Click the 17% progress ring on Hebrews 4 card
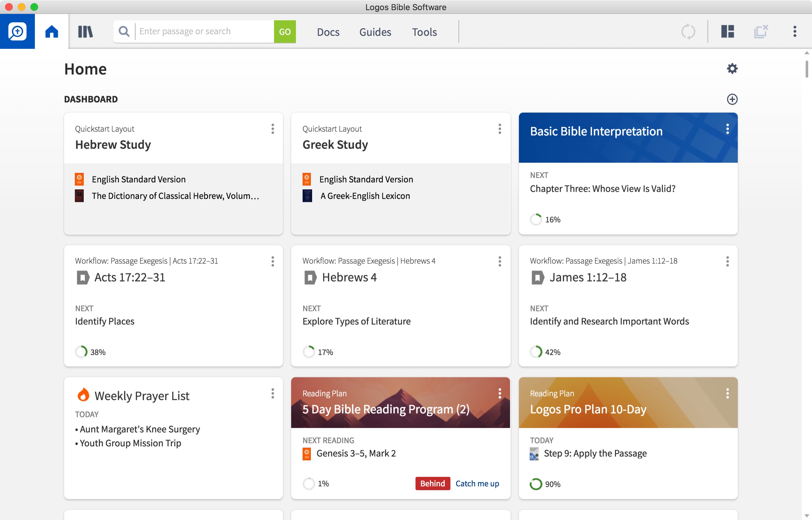Screen dimensions: 812x520 click(x=309, y=352)
